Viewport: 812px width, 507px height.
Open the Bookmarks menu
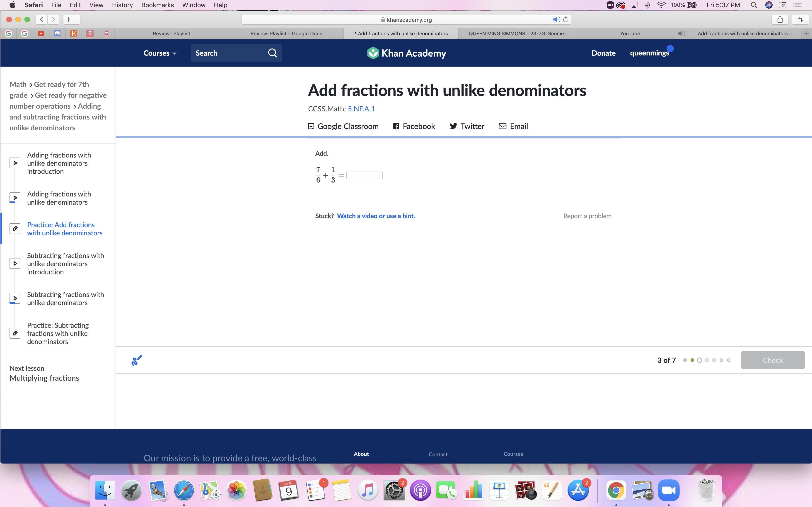click(157, 5)
